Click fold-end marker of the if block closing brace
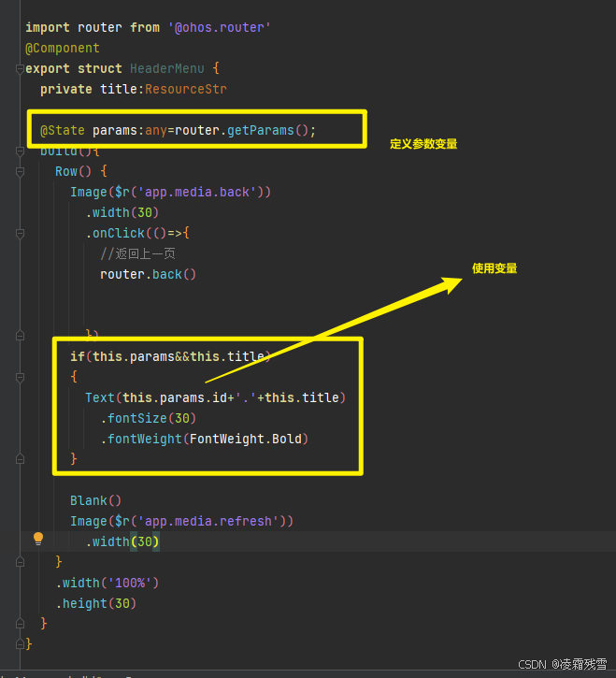 (x=20, y=459)
